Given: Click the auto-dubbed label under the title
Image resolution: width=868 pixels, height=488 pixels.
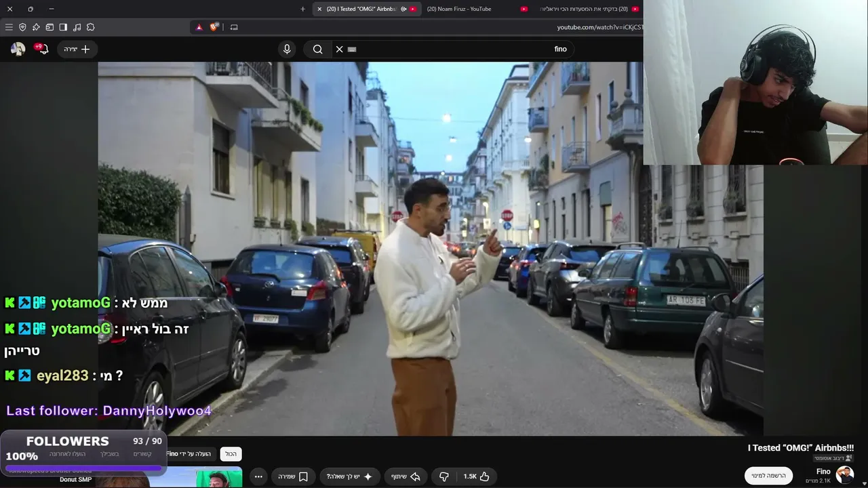Looking at the screenshot, I should coord(833,459).
